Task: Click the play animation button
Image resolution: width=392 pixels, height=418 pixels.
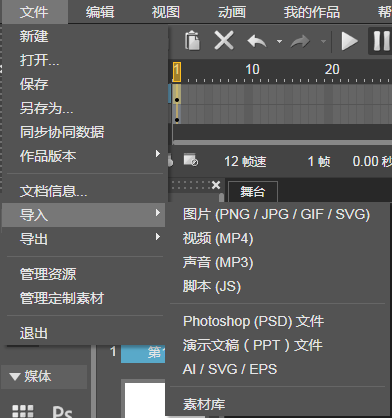Action: point(349,41)
